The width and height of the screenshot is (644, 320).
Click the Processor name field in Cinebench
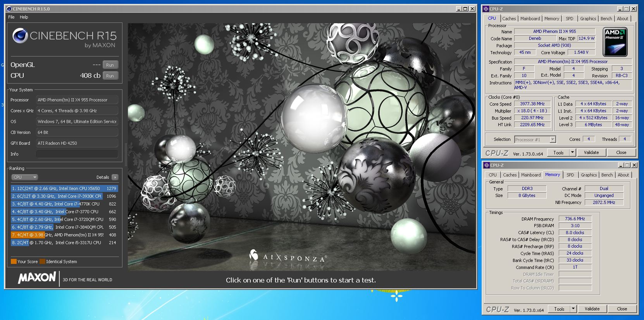[77, 100]
